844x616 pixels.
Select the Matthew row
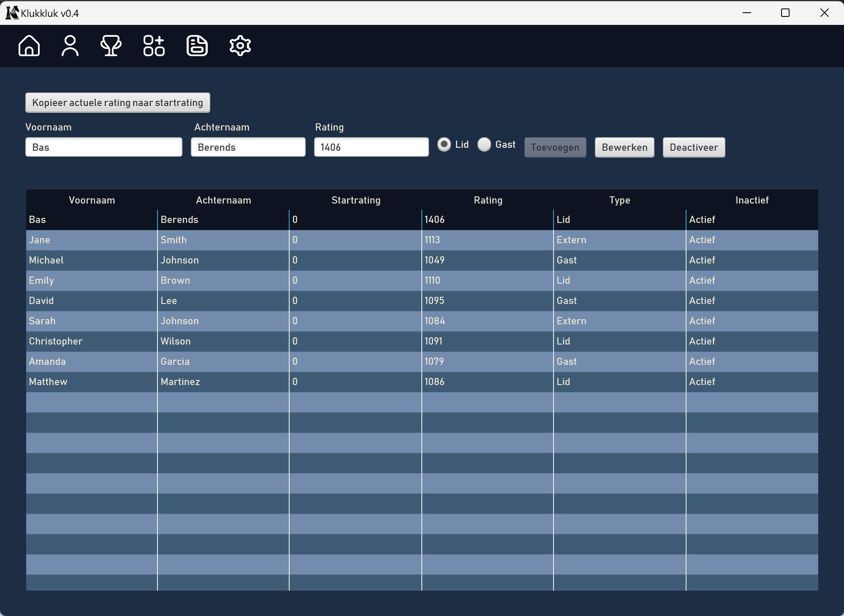(422, 382)
